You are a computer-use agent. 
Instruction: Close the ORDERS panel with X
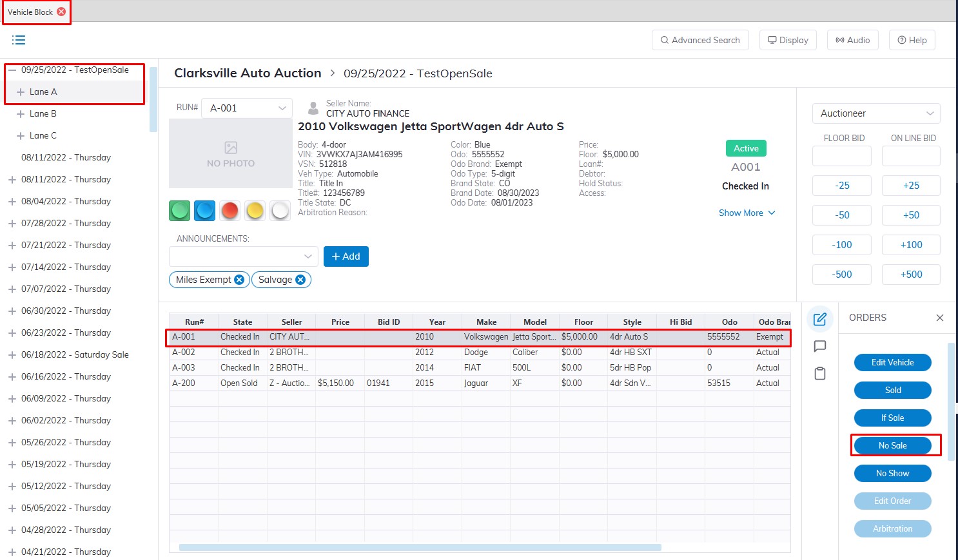pyautogui.click(x=939, y=318)
